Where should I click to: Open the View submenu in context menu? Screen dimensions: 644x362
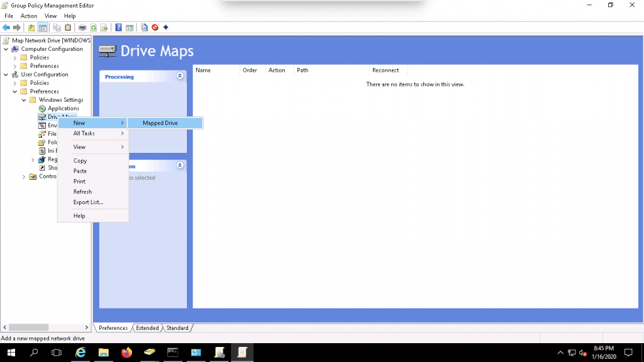[93, 147]
